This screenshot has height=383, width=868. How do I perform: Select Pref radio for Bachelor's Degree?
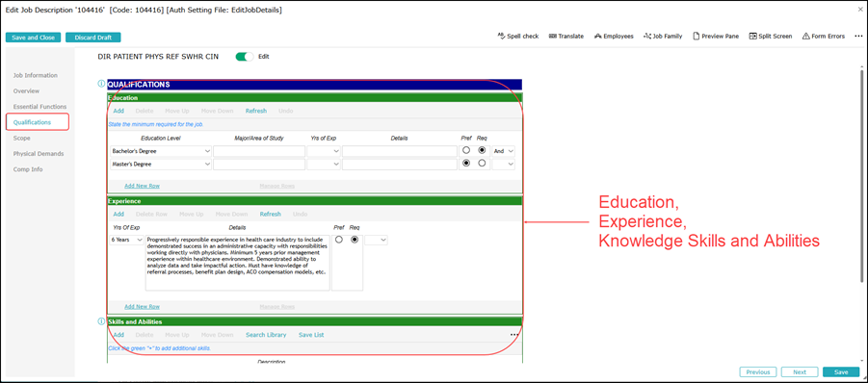click(x=466, y=150)
